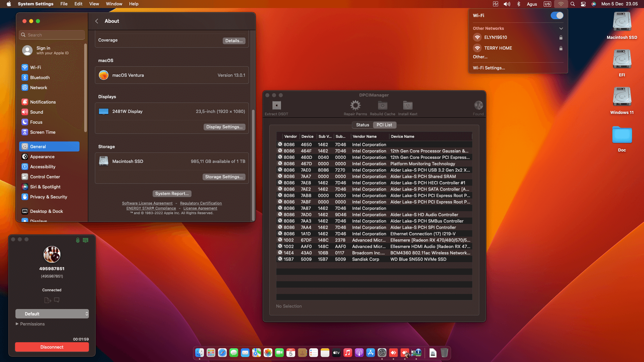
Task: Click the Repair Perms gear icon
Action: click(x=355, y=105)
